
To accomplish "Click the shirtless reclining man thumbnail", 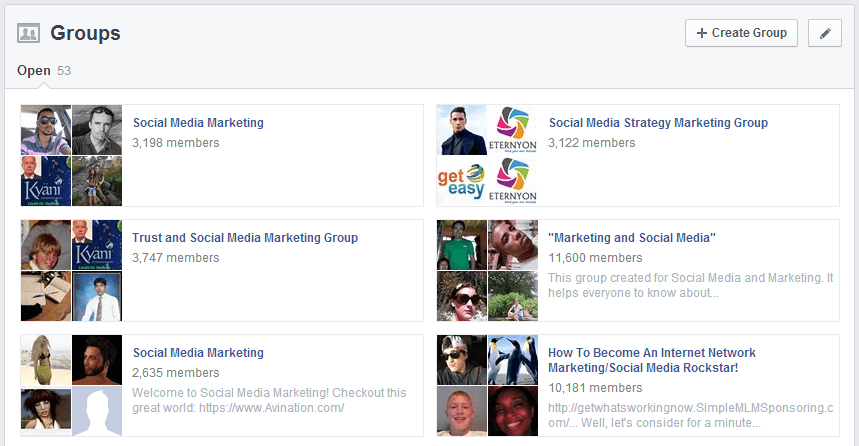I will pos(513,245).
